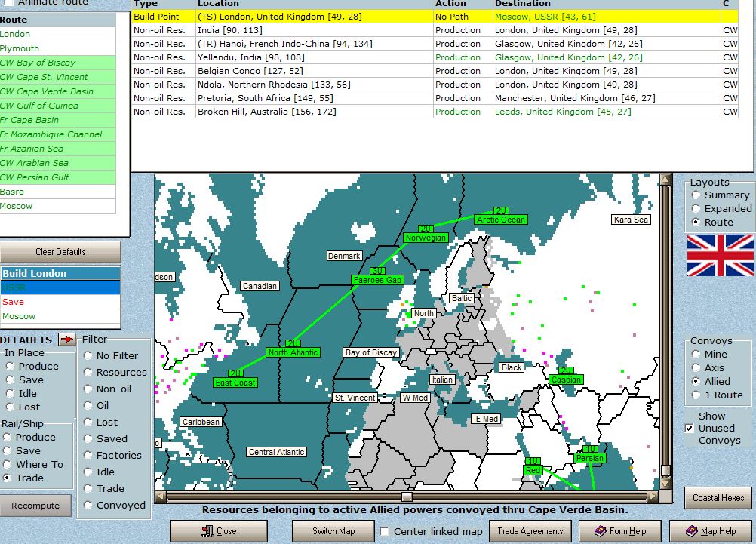
Task: Click the North Atlantic convoy label
Action: tap(293, 352)
